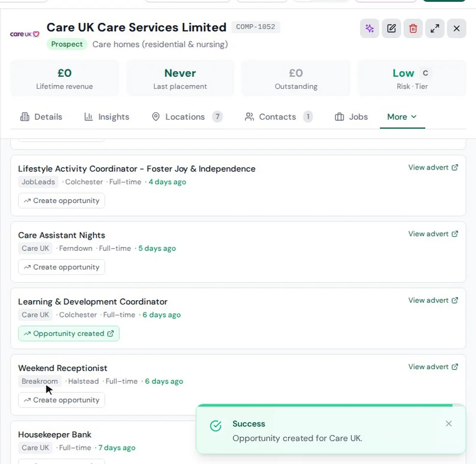Click the Care UK logo thumbnail

pyautogui.click(x=25, y=34)
